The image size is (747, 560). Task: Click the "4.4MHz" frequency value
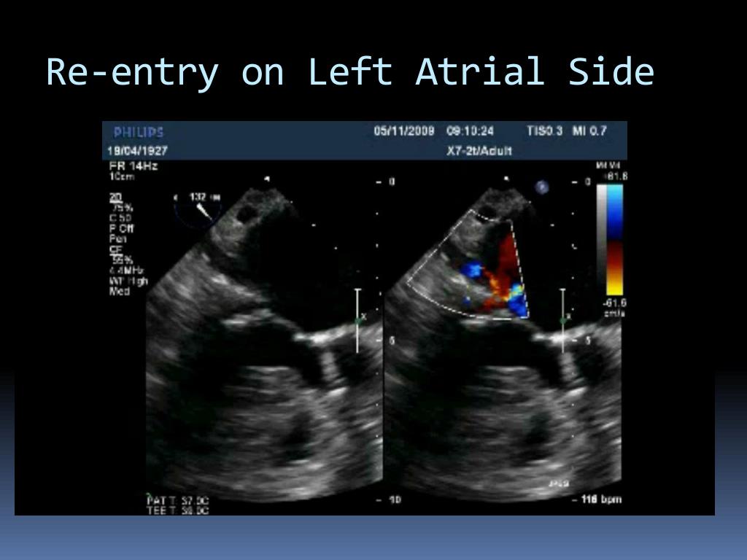pyautogui.click(x=126, y=271)
